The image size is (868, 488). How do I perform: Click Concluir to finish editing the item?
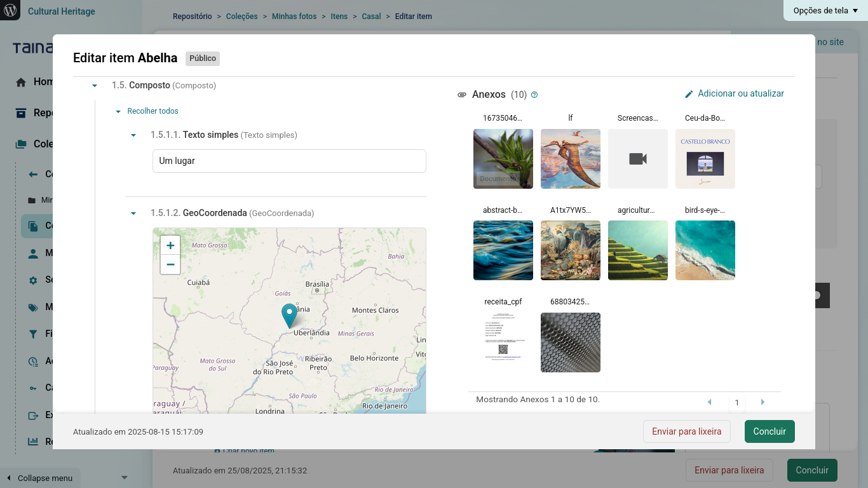click(770, 431)
